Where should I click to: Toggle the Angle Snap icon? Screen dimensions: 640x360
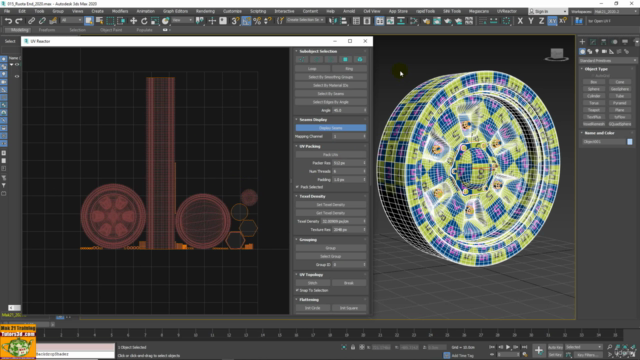pos(246,20)
